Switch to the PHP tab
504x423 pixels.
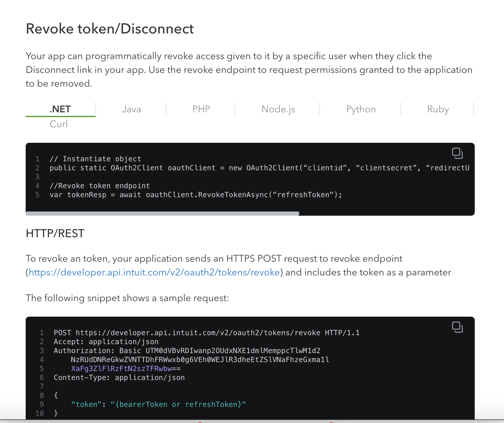[x=201, y=109]
